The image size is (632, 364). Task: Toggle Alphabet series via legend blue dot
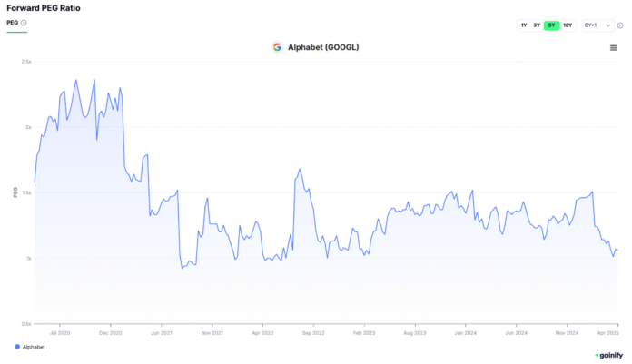point(17,347)
